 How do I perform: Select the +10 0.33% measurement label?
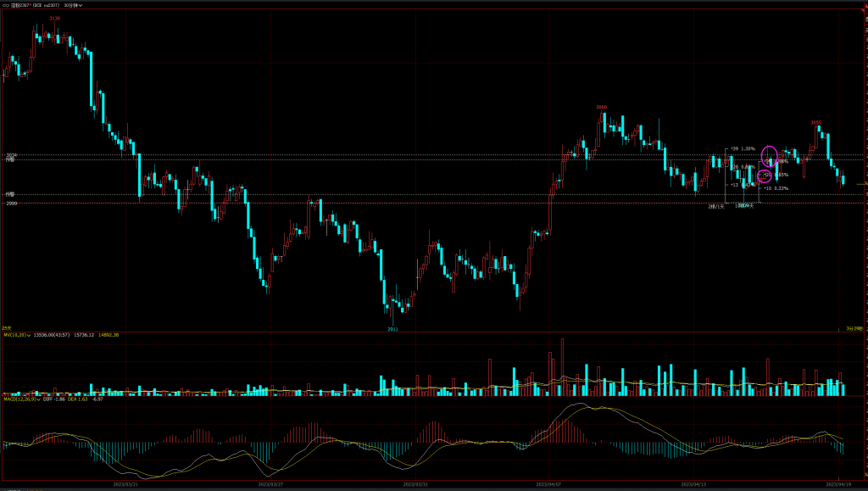[776, 188]
